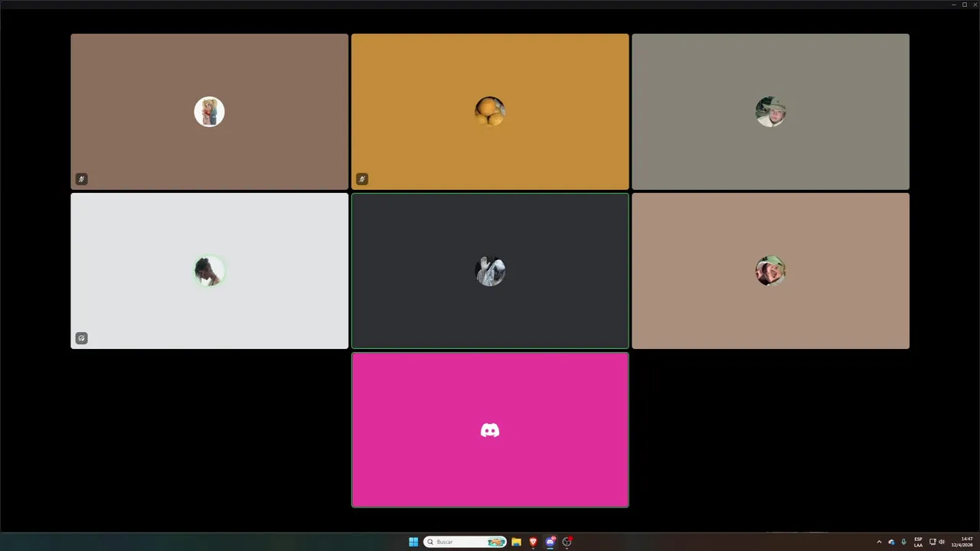Click the avatar in the dark tile
Viewport: 980px width, 551px height.
tap(490, 271)
